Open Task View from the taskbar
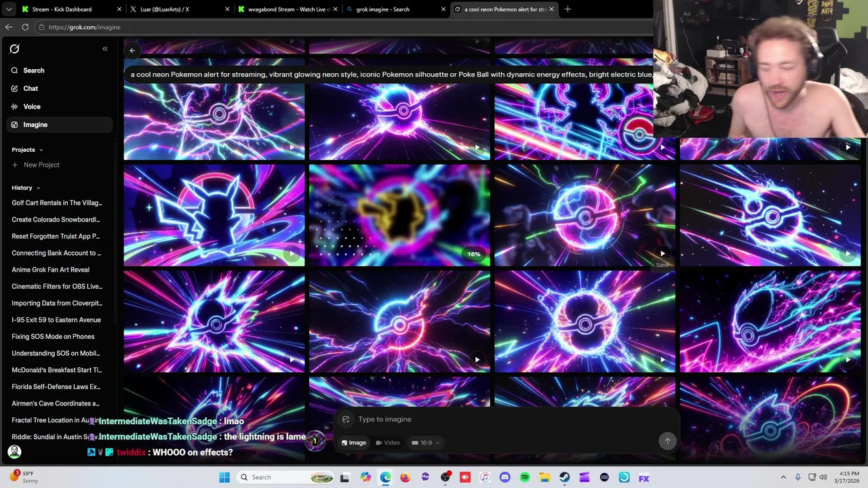The image size is (868, 488). pyautogui.click(x=344, y=478)
